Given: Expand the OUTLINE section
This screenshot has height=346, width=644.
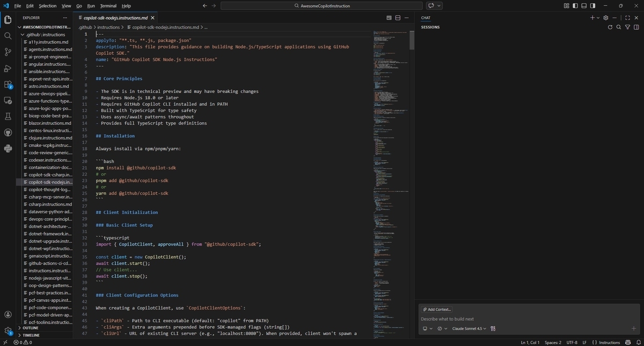Looking at the screenshot, I should [45, 328].
